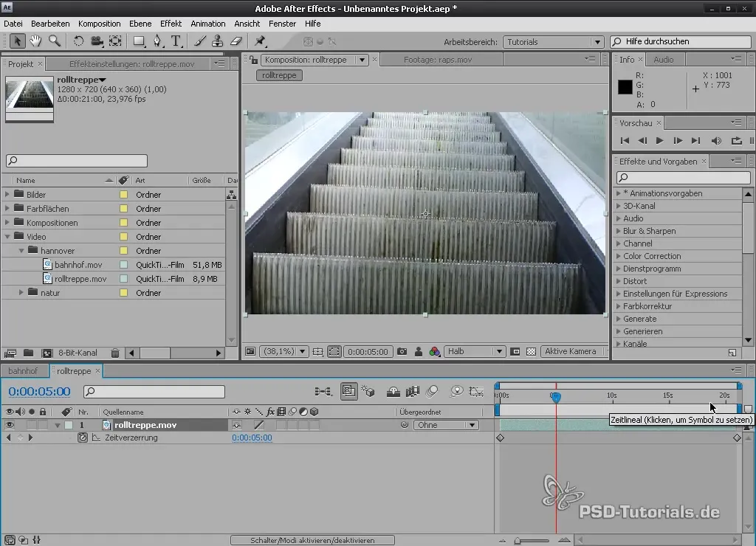Hide the rolltreppe.mov layer with eye icon
756x546 pixels.
pyautogui.click(x=9, y=425)
